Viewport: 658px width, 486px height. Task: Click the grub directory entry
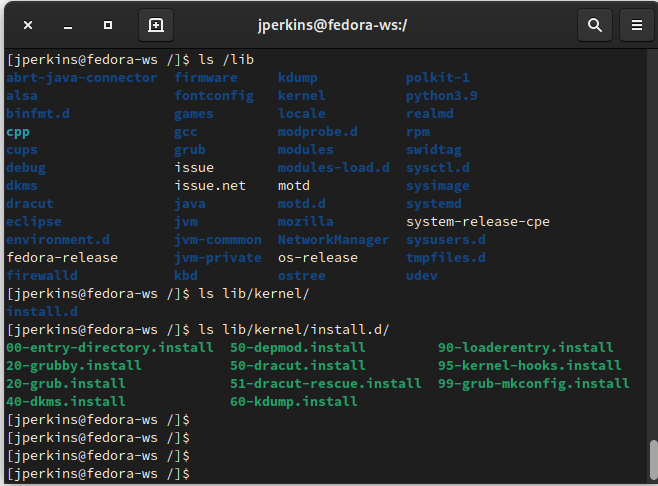point(190,150)
